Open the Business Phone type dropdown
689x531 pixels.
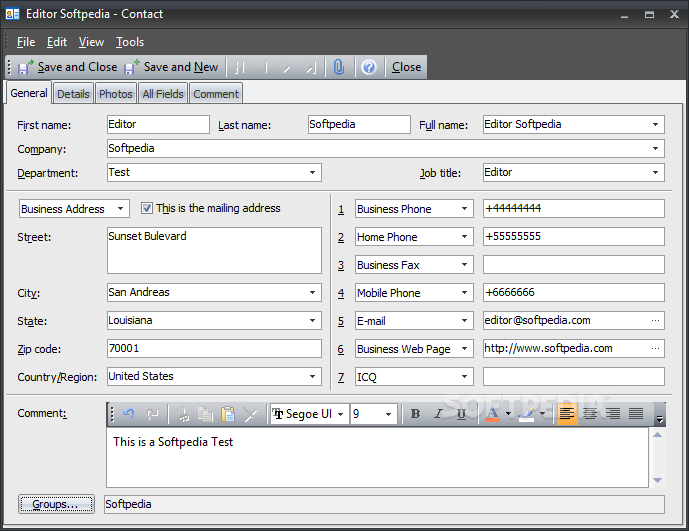(464, 208)
